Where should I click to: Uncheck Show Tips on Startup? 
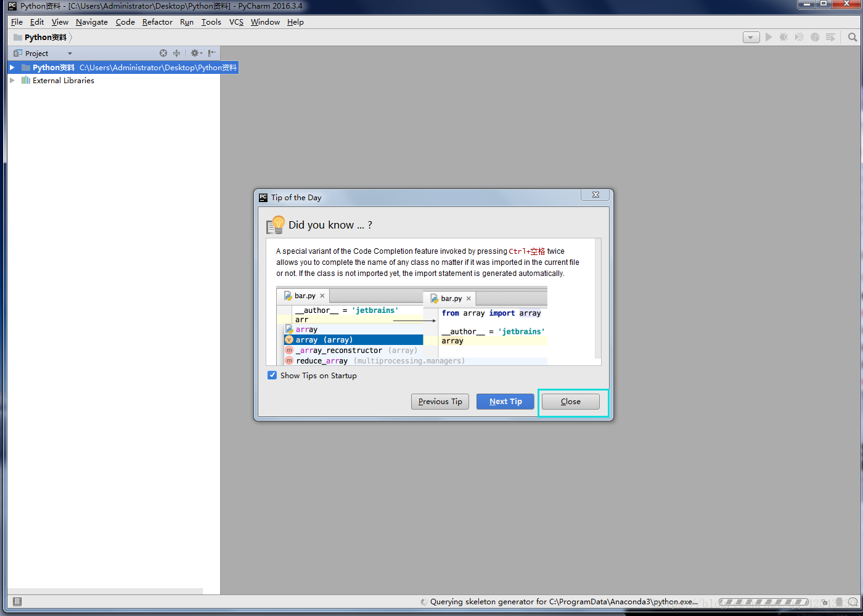point(272,375)
